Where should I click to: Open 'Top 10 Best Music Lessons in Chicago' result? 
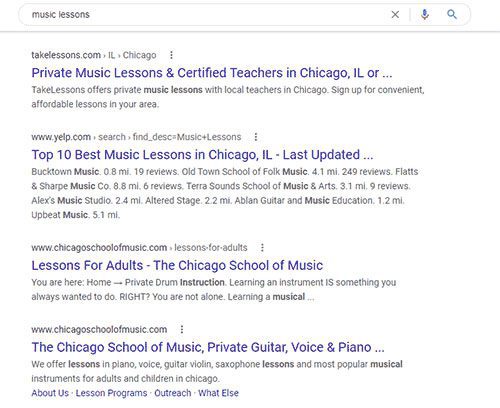coord(202,155)
